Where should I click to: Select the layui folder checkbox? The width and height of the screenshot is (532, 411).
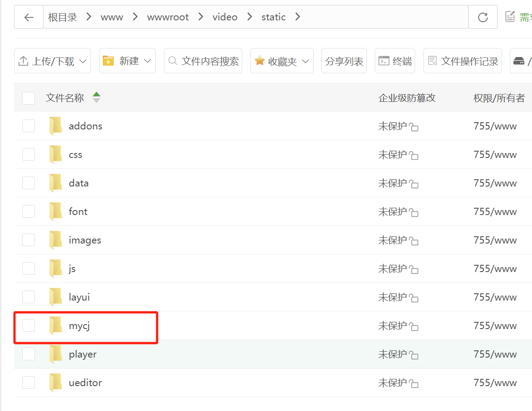(x=29, y=297)
